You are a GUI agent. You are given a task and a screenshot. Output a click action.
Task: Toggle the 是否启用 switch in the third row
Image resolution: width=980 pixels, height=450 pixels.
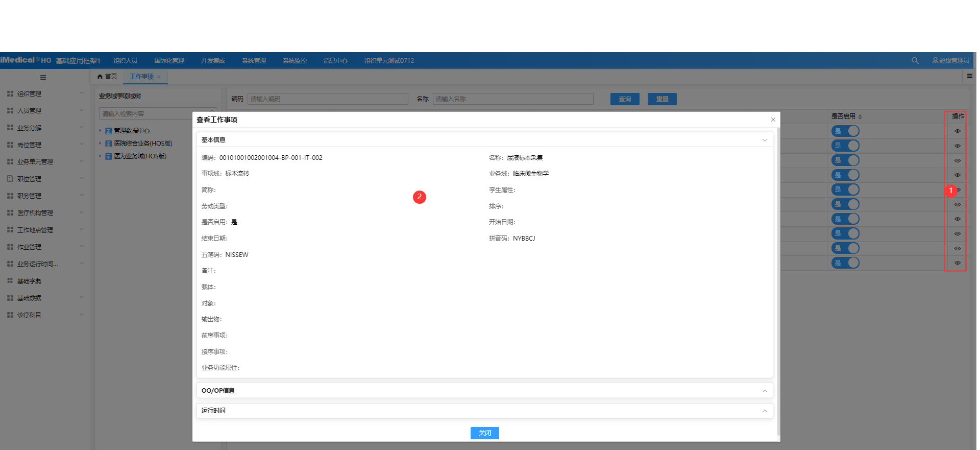(x=845, y=160)
